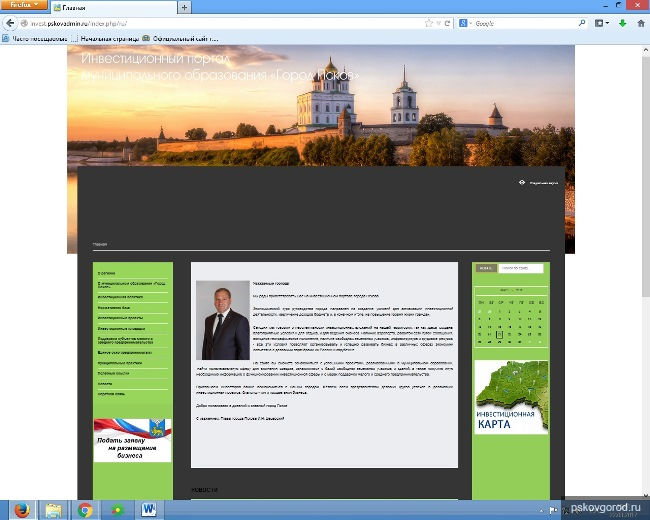Open the search engine selector dropdown
This screenshot has width=650, height=520.
coord(465,24)
